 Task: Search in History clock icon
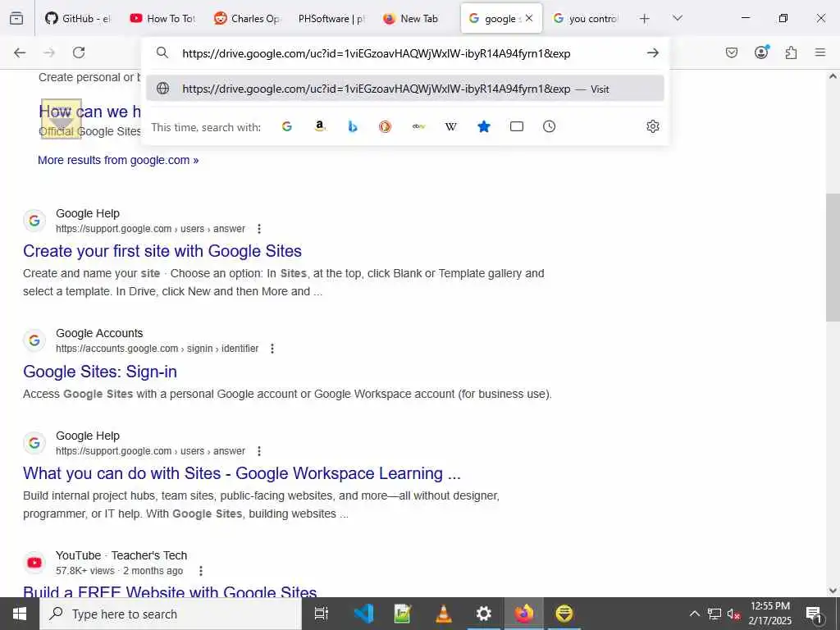[x=549, y=126]
